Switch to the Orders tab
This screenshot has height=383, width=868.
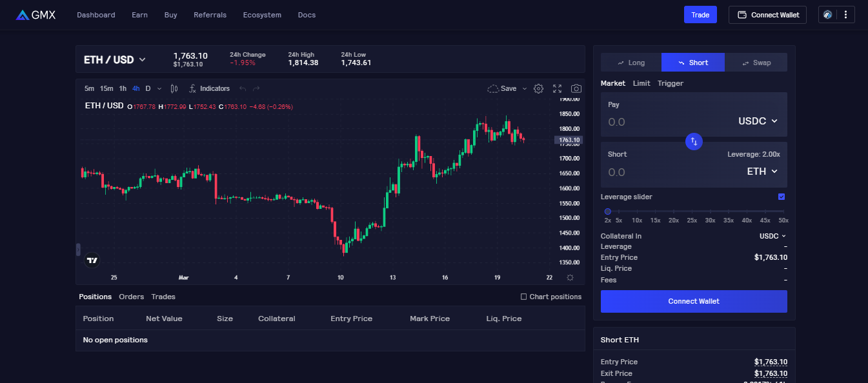click(x=131, y=297)
